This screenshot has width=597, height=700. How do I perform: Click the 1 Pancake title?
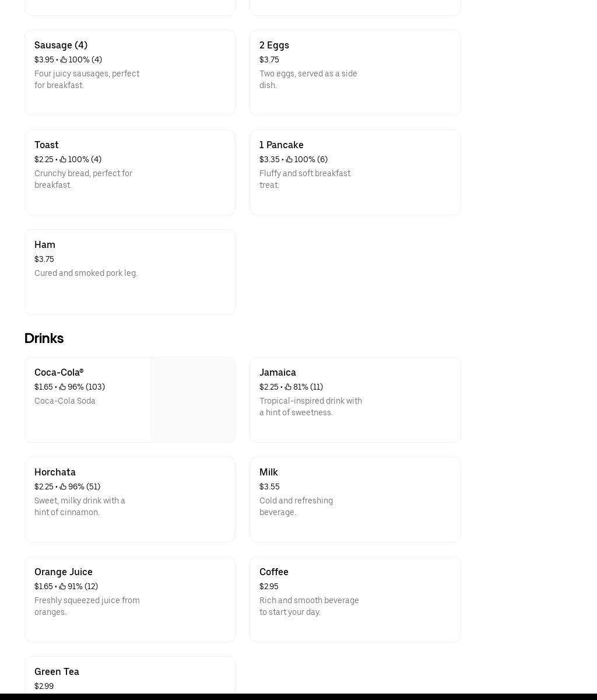(281, 145)
